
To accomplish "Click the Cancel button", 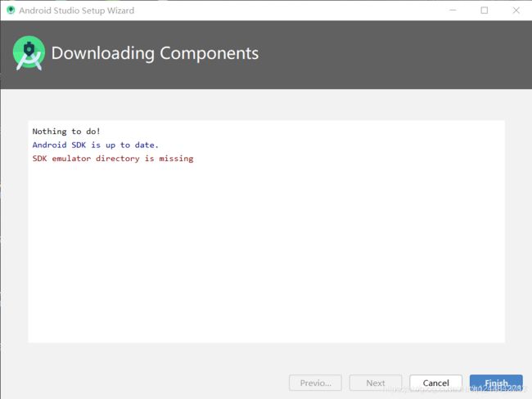I will [435, 383].
